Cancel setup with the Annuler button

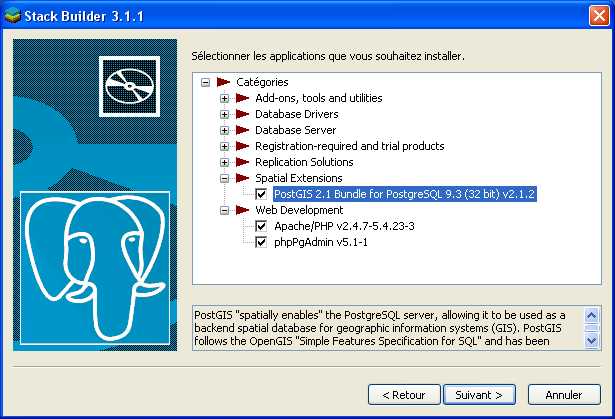click(564, 395)
